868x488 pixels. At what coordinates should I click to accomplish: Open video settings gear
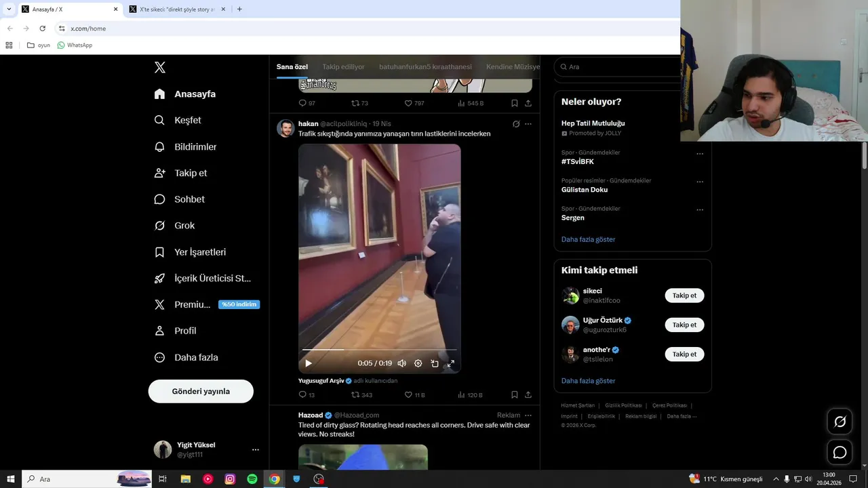(x=418, y=363)
